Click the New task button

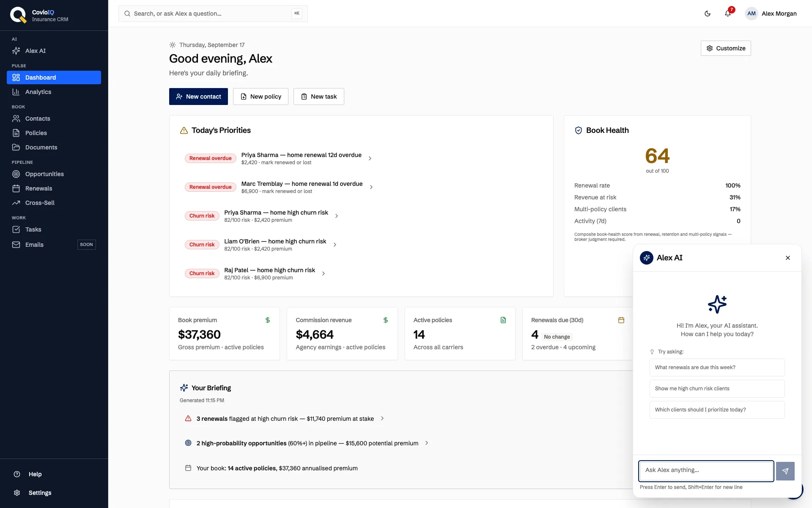coord(319,97)
